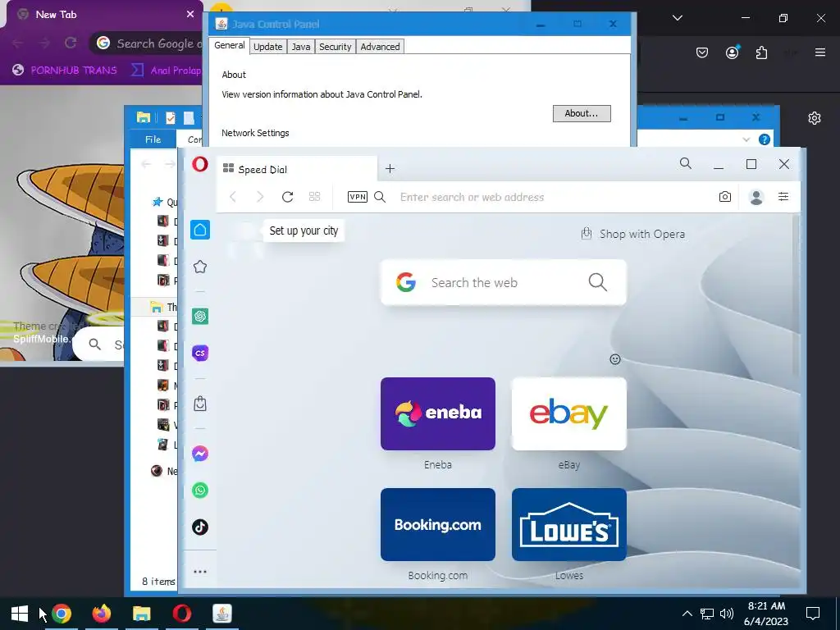840x630 pixels.
Task: Click the Java Control Panel taskbar icon
Action: coord(221,614)
